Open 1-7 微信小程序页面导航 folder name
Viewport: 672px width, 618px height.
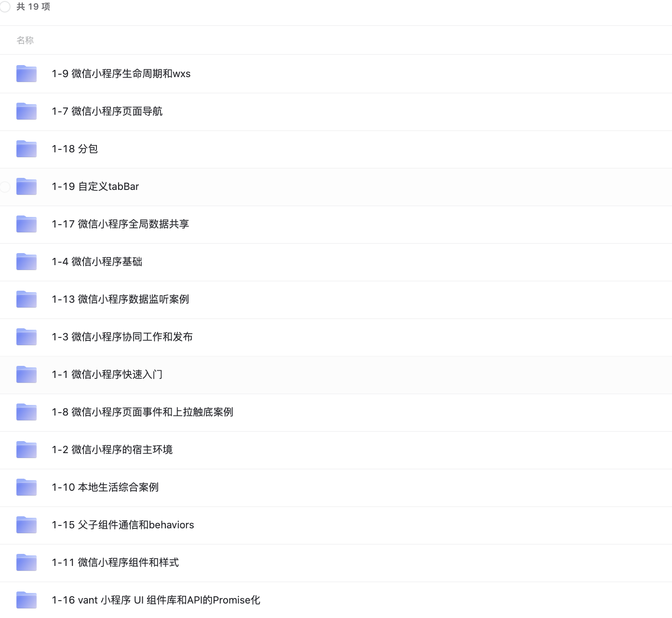coord(107,111)
